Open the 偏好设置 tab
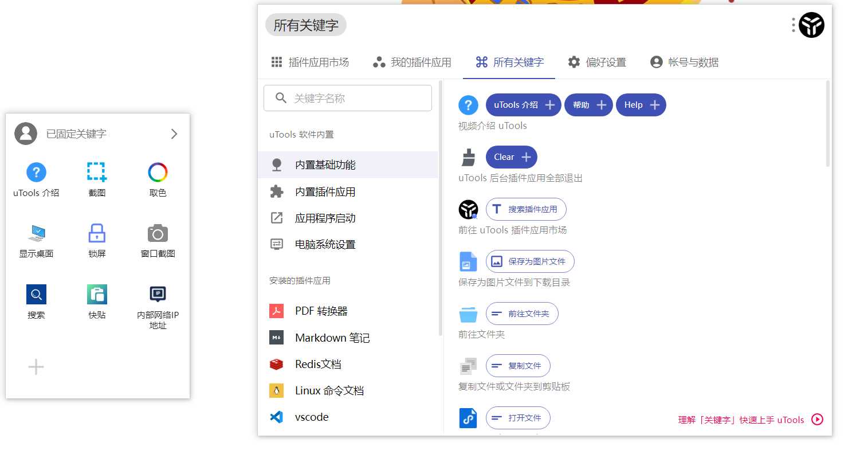 pos(597,62)
